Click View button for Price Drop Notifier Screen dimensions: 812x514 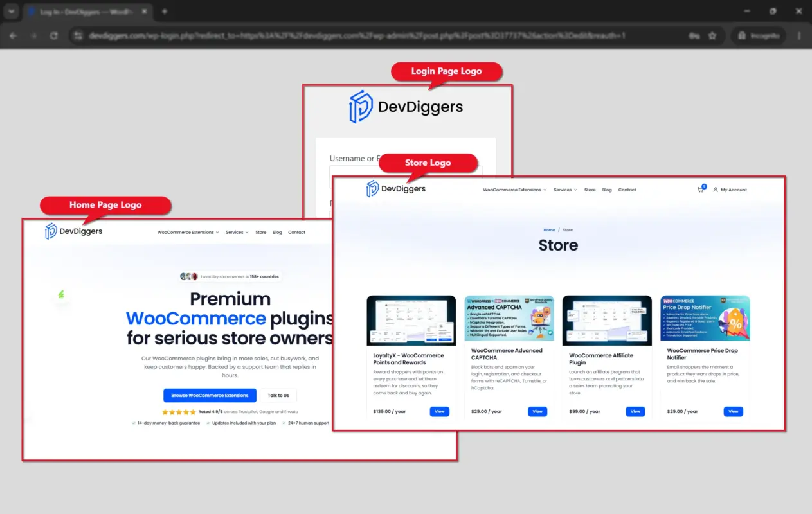[733, 411]
